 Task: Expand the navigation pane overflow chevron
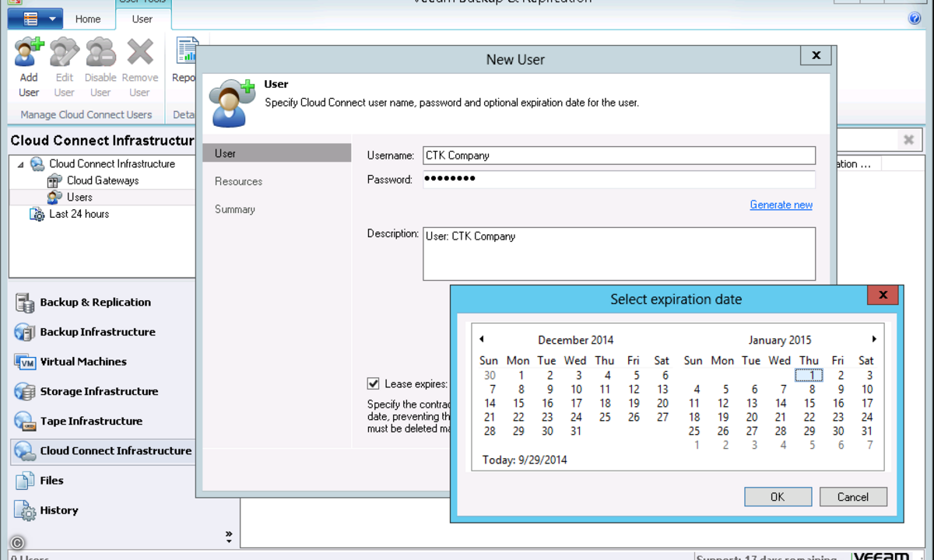coord(229,535)
